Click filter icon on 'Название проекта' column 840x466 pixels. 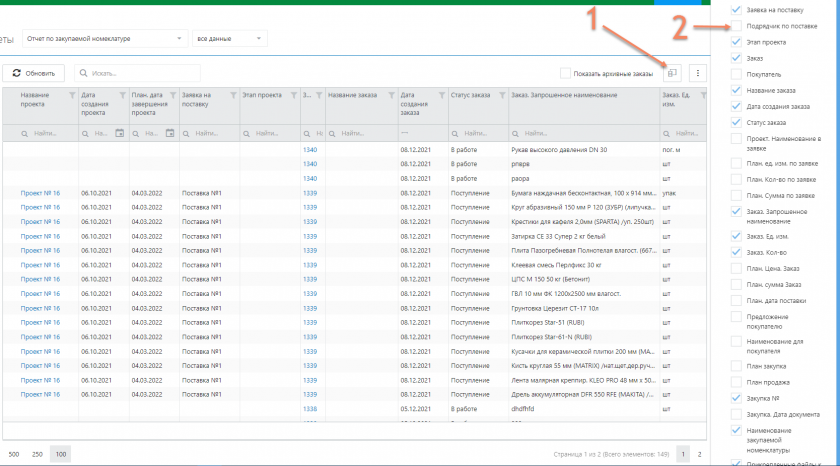coord(71,96)
